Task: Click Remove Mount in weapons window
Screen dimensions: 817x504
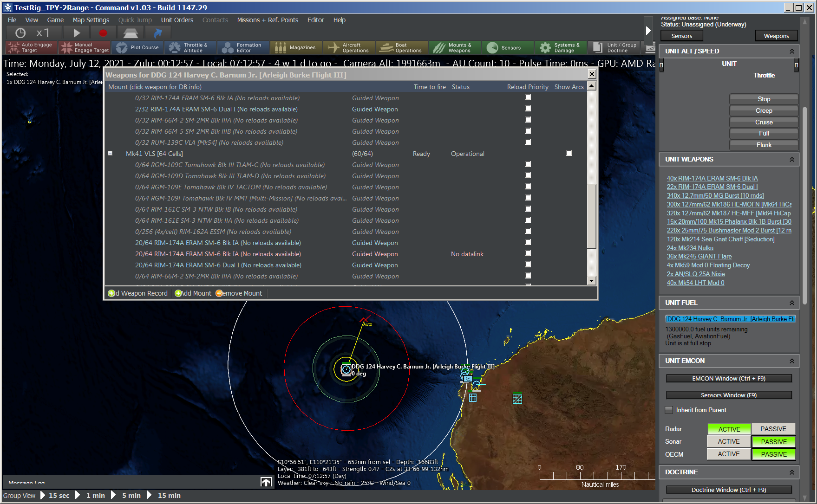Action: tap(239, 293)
